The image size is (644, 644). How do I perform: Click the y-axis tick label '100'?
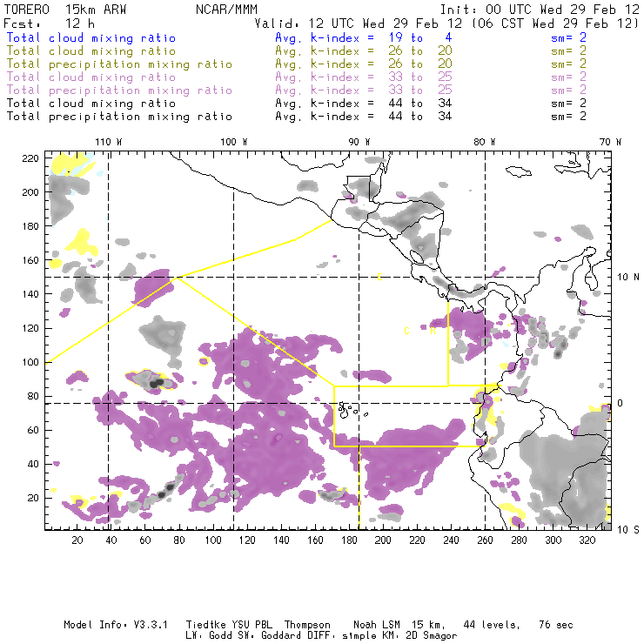(30, 362)
